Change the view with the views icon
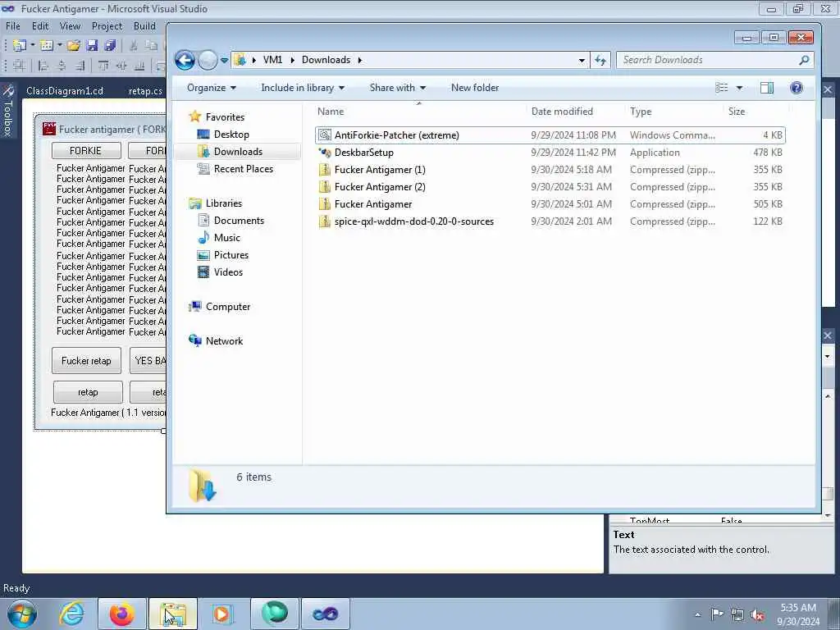The height and width of the screenshot is (630, 840). click(x=722, y=87)
